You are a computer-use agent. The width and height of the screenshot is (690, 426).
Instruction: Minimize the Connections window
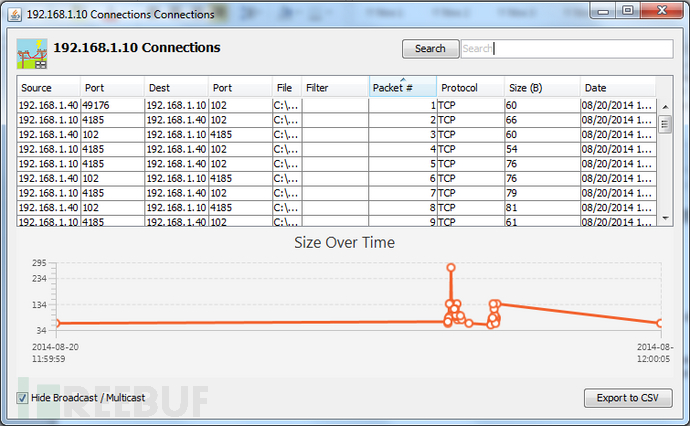(604, 11)
